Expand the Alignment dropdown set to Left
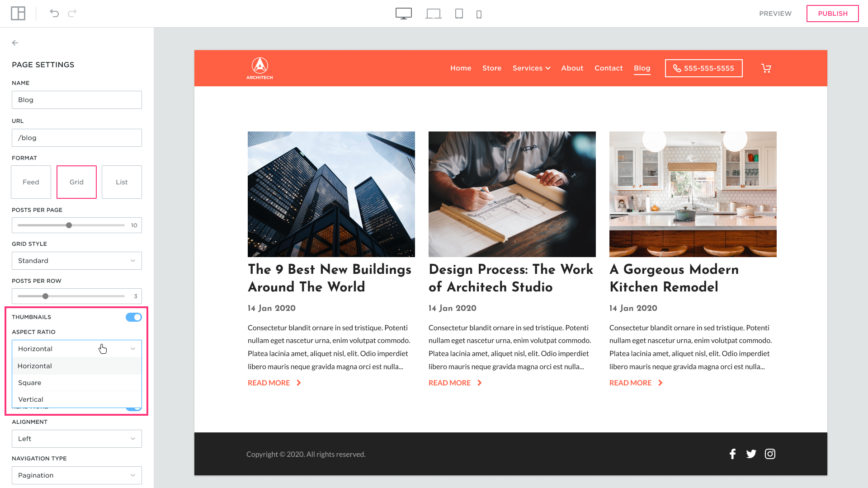 tap(77, 439)
